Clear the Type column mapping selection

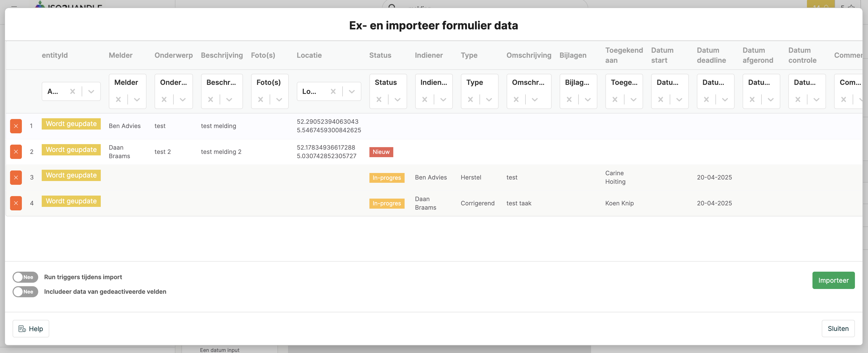pyautogui.click(x=470, y=100)
